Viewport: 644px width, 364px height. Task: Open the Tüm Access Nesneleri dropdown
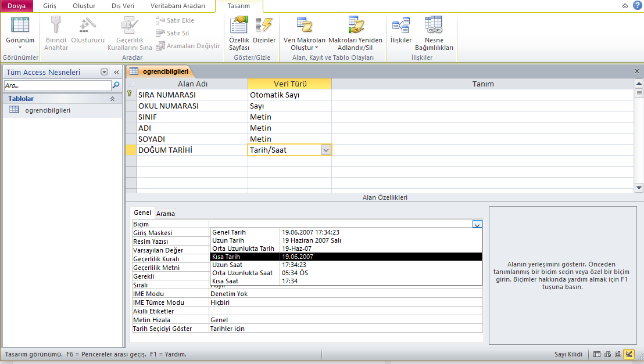coord(104,72)
